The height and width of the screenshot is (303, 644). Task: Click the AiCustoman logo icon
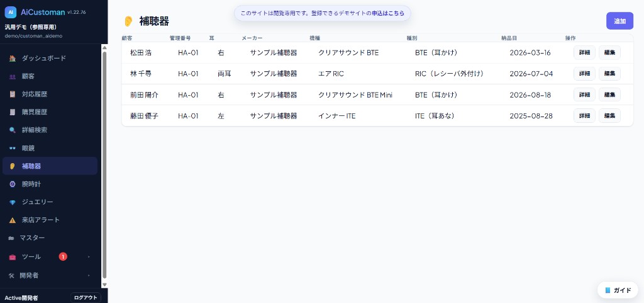tap(11, 13)
